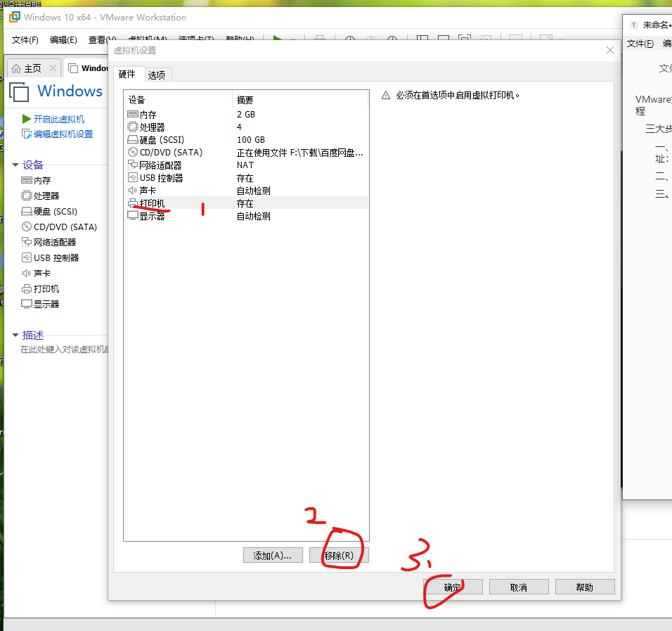Select the 声卡 sound card row in settings list
This screenshot has width=672, height=631.
(x=246, y=191)
